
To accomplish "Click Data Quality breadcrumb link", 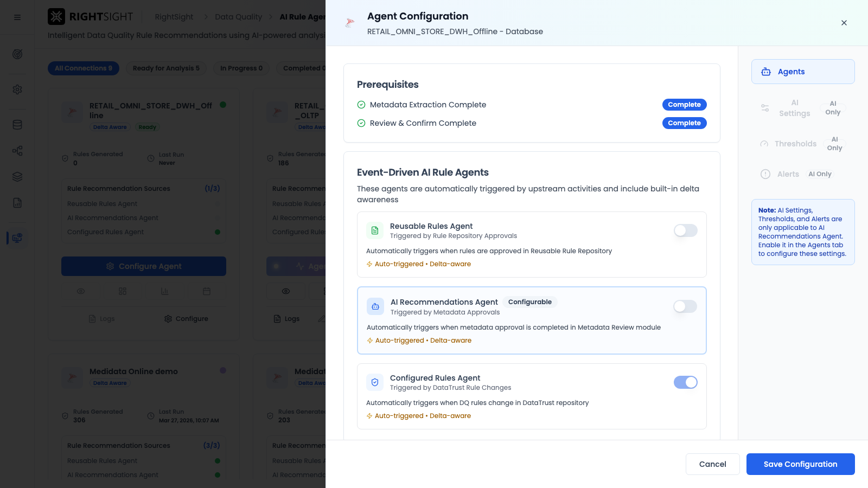I will (238, 17).
